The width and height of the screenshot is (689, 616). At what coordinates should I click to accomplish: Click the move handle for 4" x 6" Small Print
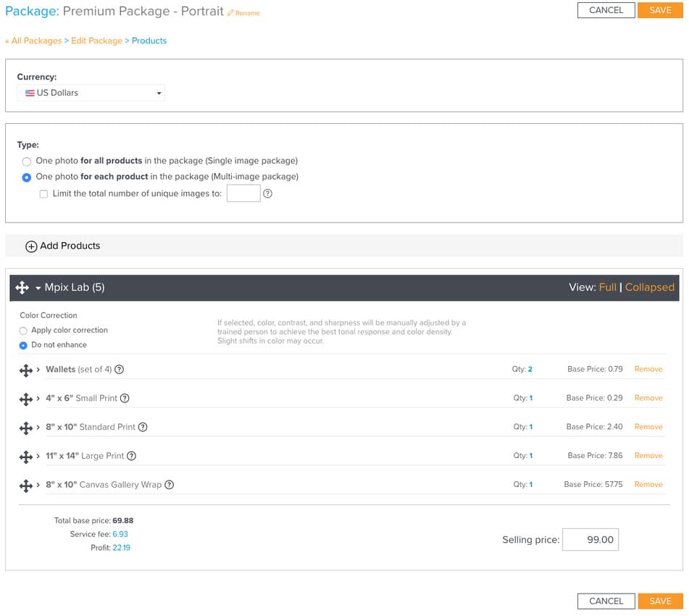click(x=26, y=399)
